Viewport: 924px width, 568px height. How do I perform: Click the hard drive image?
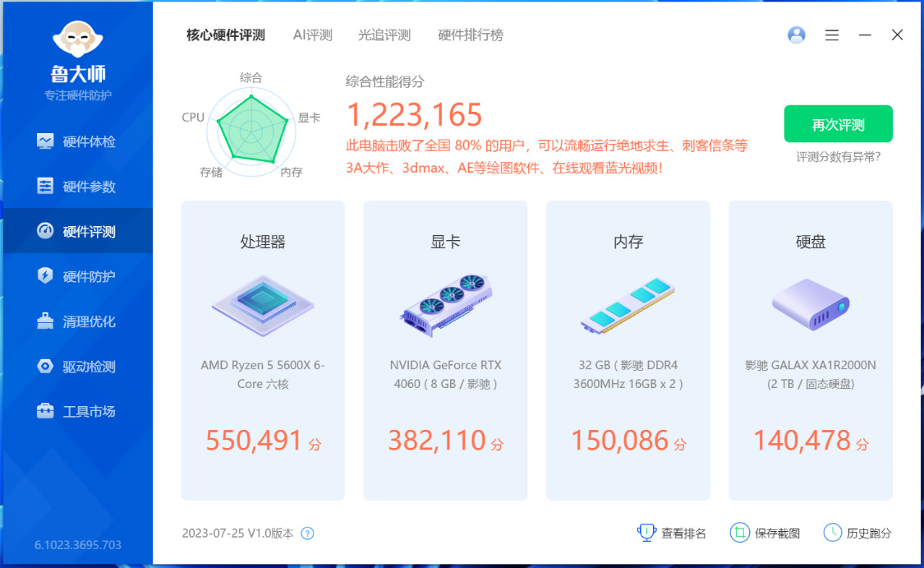pyautogui.click(x=811, y=304)
